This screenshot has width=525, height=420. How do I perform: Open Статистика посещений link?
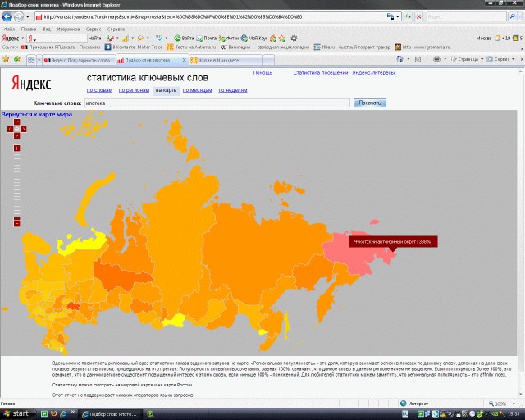[321, 73]
